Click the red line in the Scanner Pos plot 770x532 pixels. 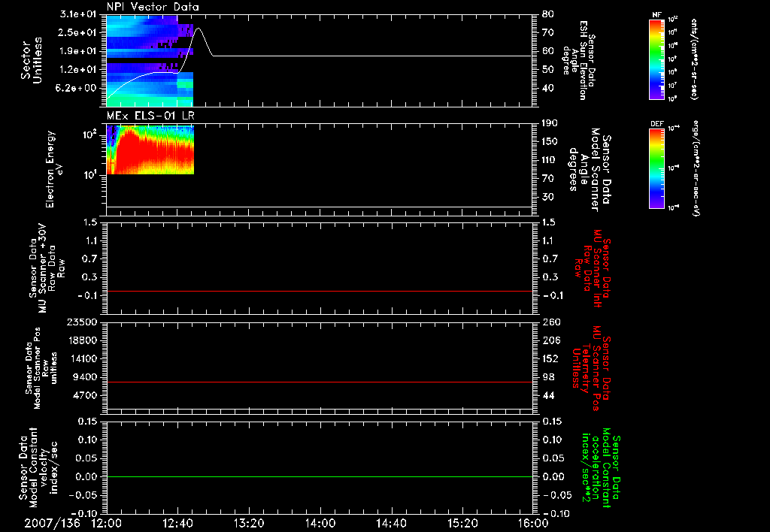click(320, 382)
